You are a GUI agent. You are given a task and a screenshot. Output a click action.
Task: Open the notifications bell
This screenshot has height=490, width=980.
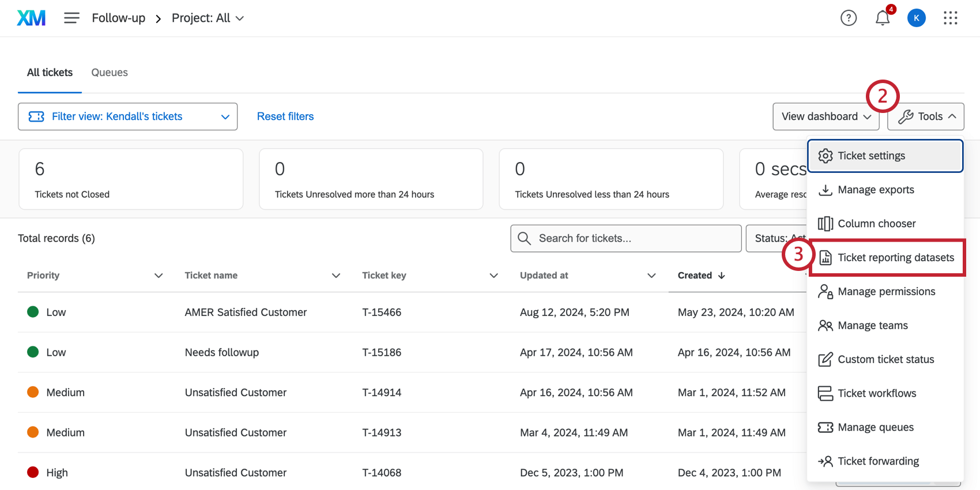(882, 18)
